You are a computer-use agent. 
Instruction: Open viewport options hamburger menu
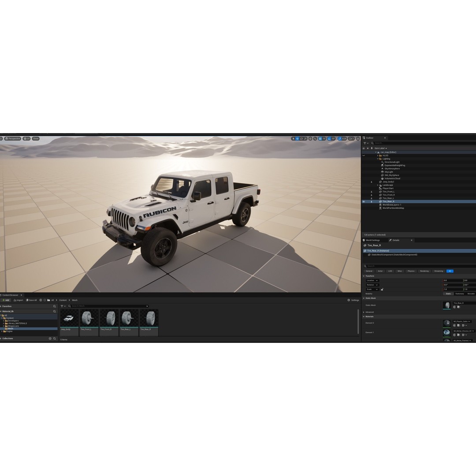coord(1,139)
